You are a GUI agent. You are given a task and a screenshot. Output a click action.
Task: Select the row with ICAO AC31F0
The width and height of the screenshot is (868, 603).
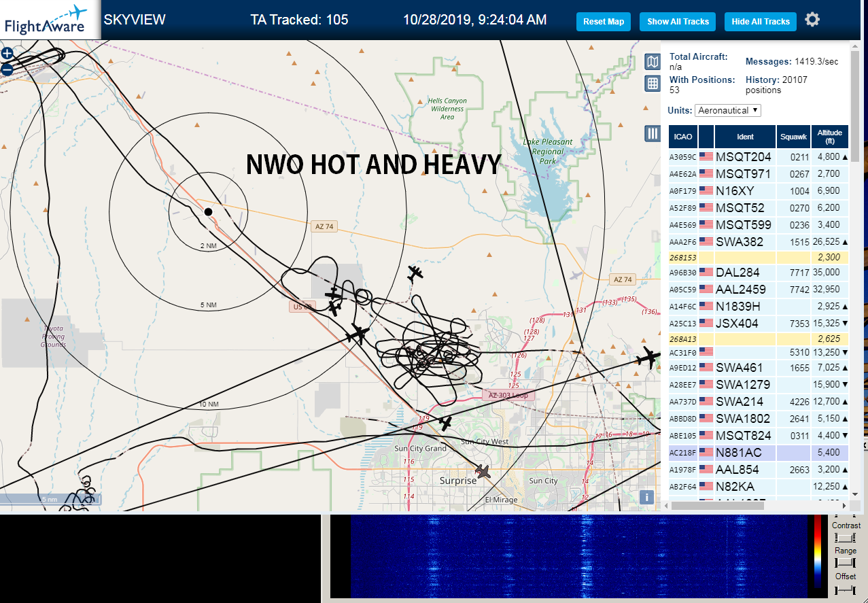(759, 353)
